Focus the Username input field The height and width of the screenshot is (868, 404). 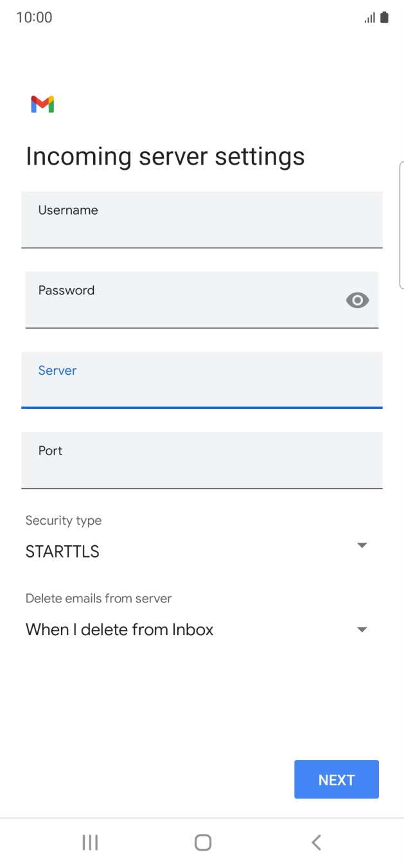(x=202, y=220)
